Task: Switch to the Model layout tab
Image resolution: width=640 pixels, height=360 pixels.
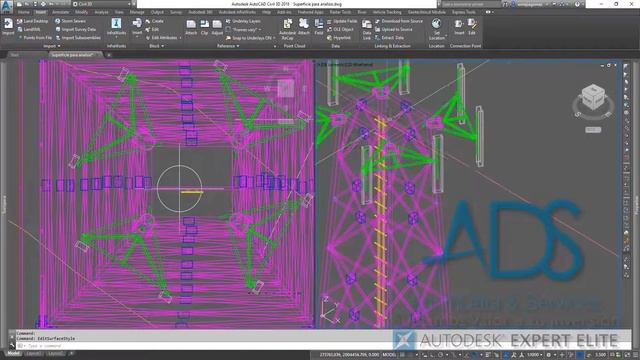Action: click(13, 353)
